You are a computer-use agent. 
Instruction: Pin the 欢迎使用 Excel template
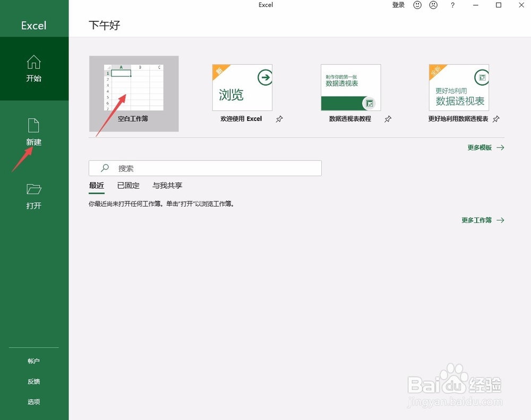(279, 119)
